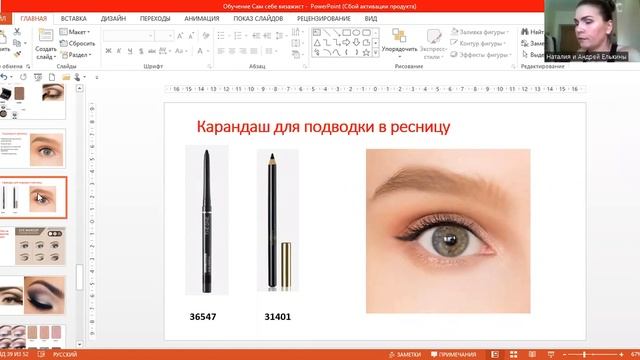Toggle italic К formatting

[119, 51]
